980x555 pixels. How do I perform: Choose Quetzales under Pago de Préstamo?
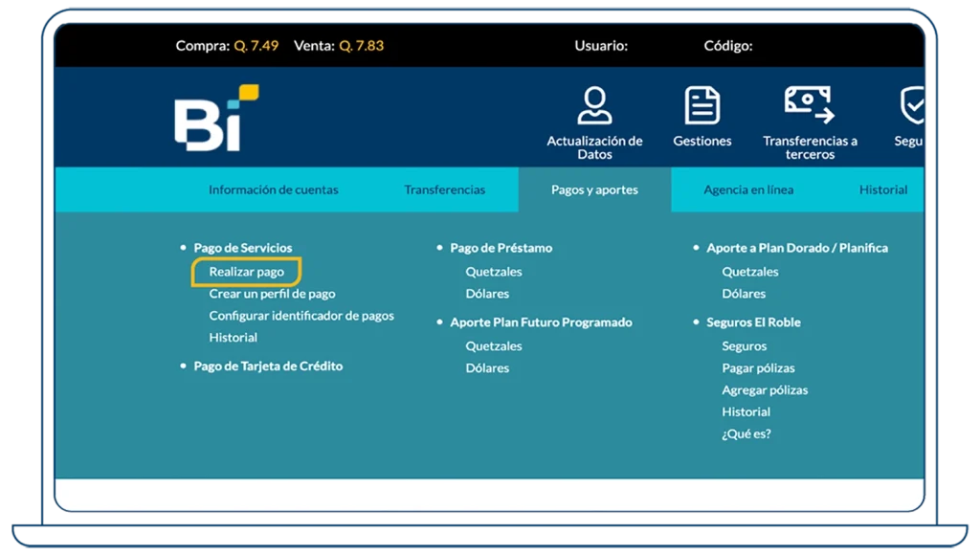494,272
